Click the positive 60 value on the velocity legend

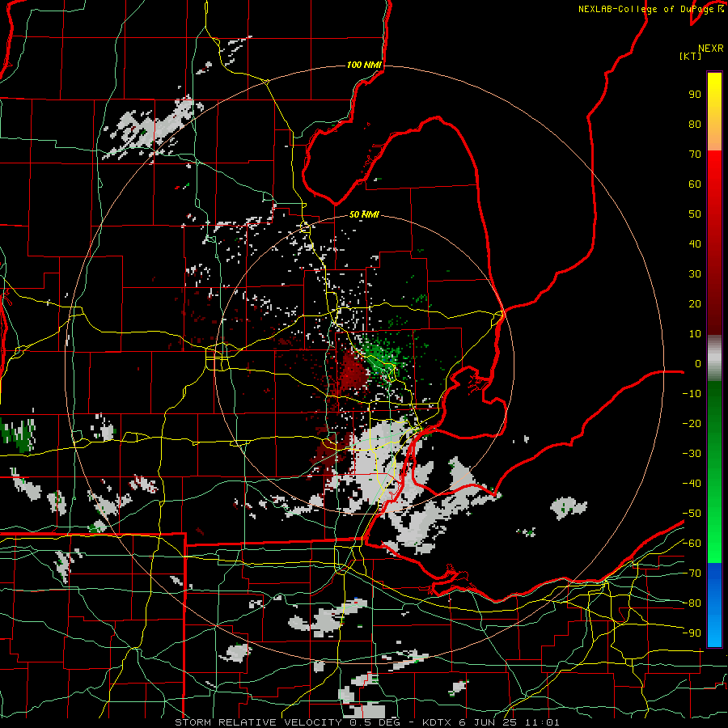(695, 184)
